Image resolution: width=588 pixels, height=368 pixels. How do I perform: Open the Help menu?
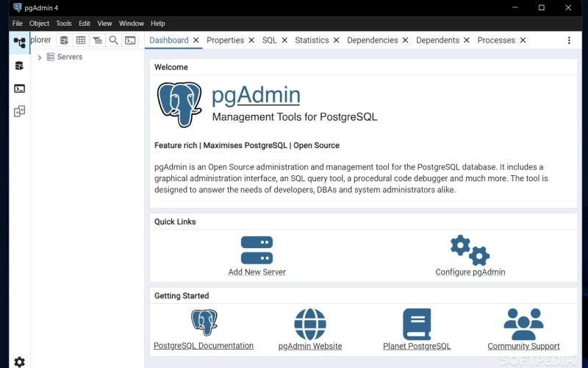tap(158, 24)
